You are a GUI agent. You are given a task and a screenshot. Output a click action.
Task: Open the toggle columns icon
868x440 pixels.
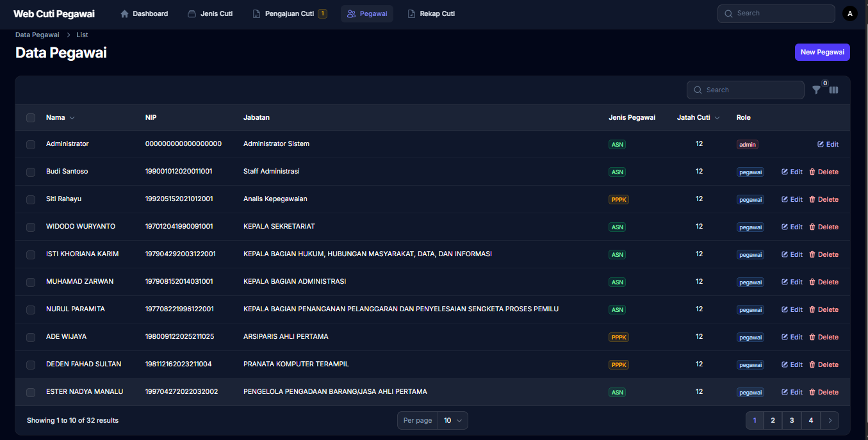click(833, 90)
